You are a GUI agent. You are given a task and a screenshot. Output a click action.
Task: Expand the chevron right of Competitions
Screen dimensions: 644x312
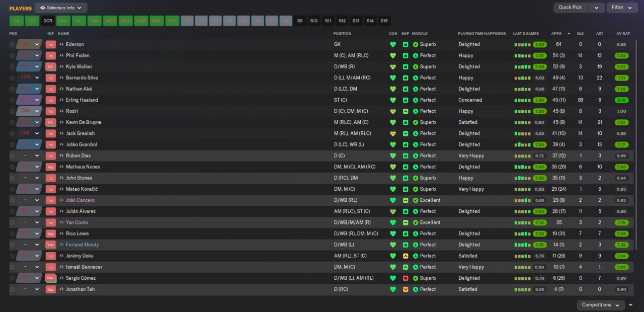631,305
